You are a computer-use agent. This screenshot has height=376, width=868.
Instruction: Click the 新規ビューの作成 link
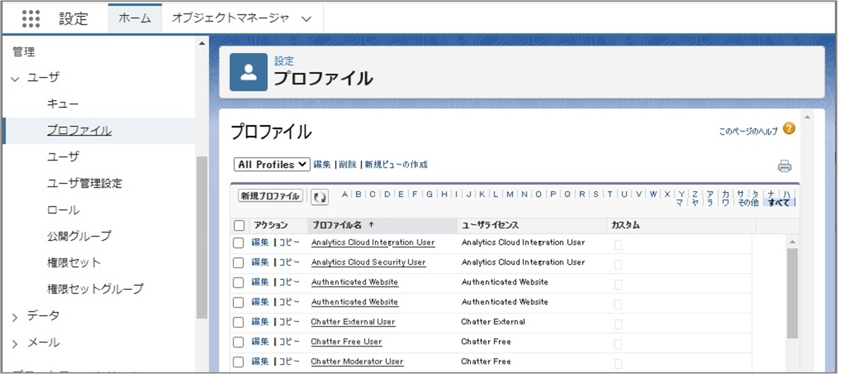tap(396, 165)
